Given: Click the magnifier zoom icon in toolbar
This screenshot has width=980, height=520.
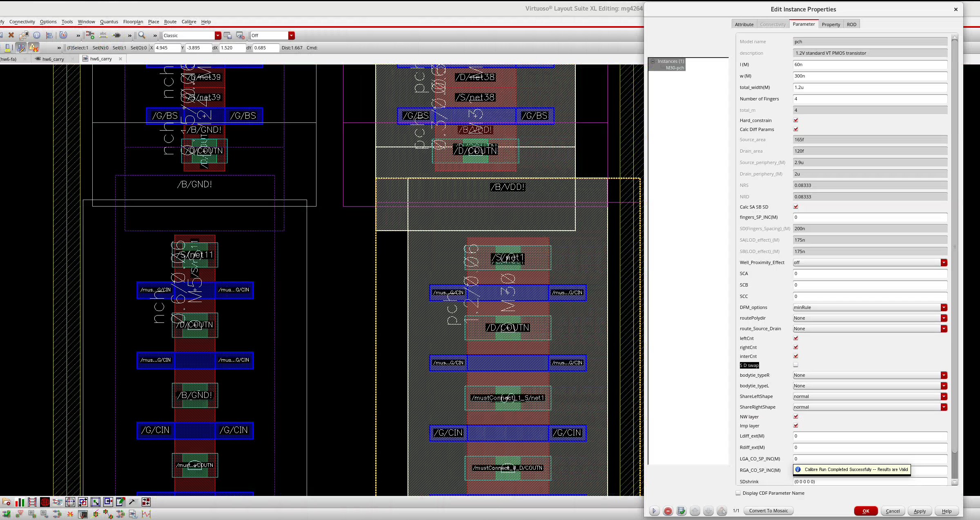Looking at the screenshot, I should click(142, 36).
